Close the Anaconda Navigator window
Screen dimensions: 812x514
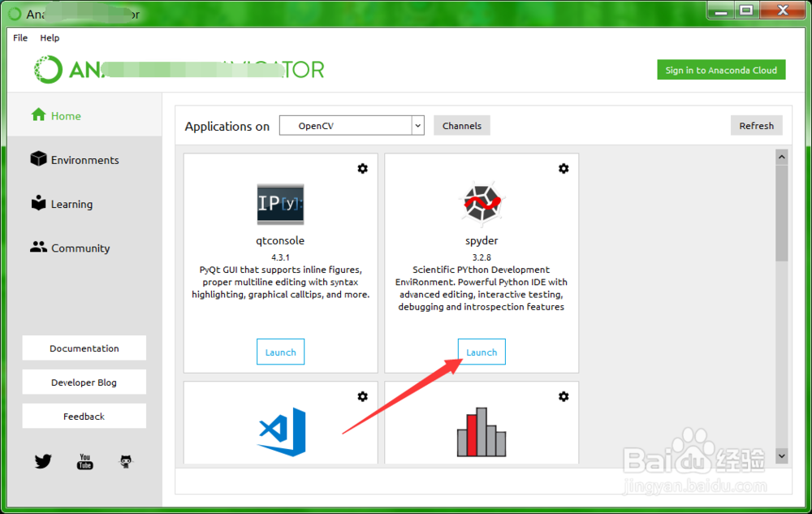click(x=783, y=11)
